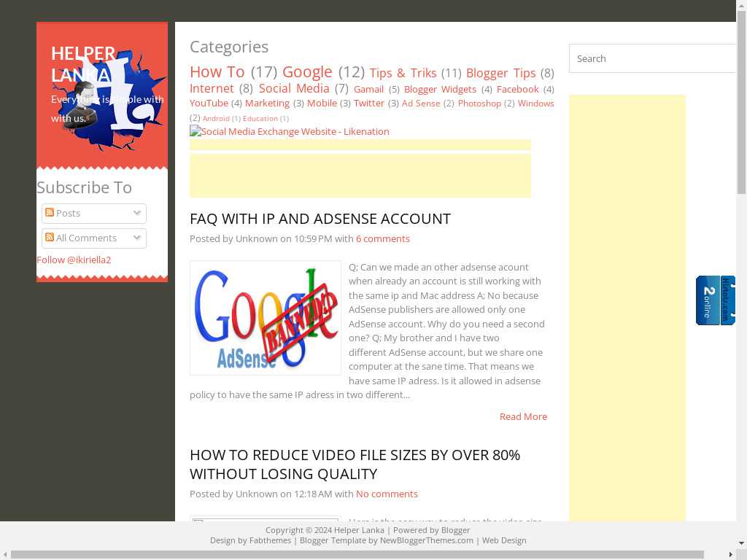This screenshot has width=747, height=560.
Task: Click No comments under the video sizes post
Action: [387, 494]
